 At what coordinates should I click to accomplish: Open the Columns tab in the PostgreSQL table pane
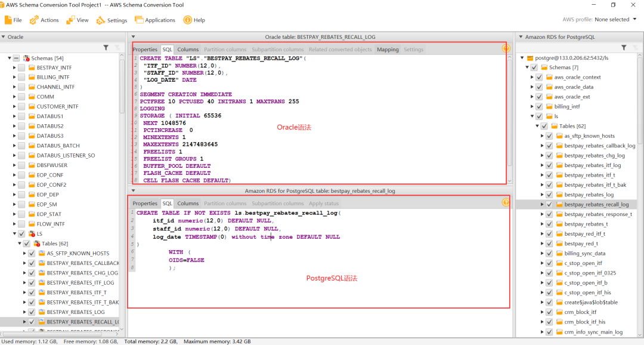(x=188, y=204)
